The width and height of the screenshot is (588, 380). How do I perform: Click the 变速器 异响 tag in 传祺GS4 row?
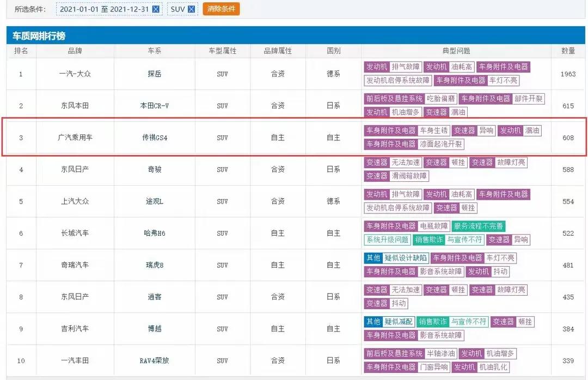pyautogui.click(x=474, y=131)
